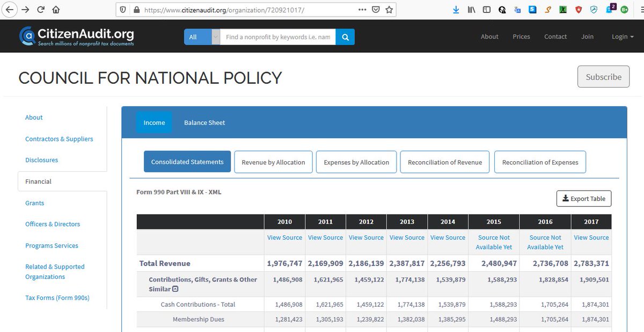The image size is (644, 332).
Task: Select Reconciliation of Expenses view
Action: tap(540, 162)
